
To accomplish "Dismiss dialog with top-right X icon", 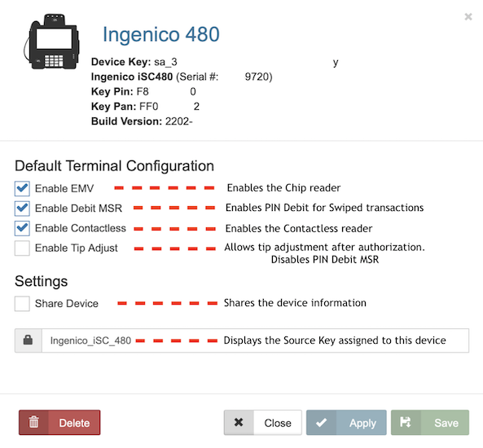I will point(468,16).
